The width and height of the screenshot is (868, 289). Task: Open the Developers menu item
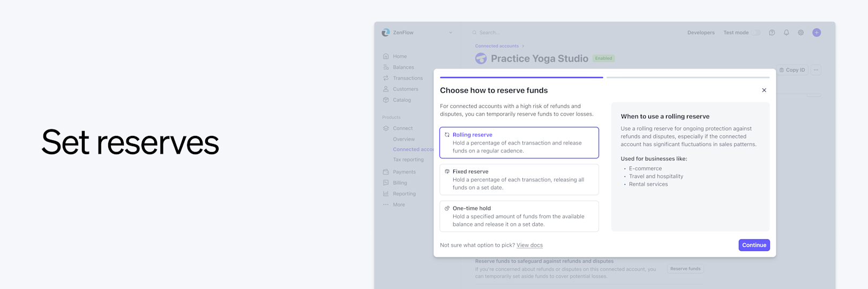[x=701, y=33]
